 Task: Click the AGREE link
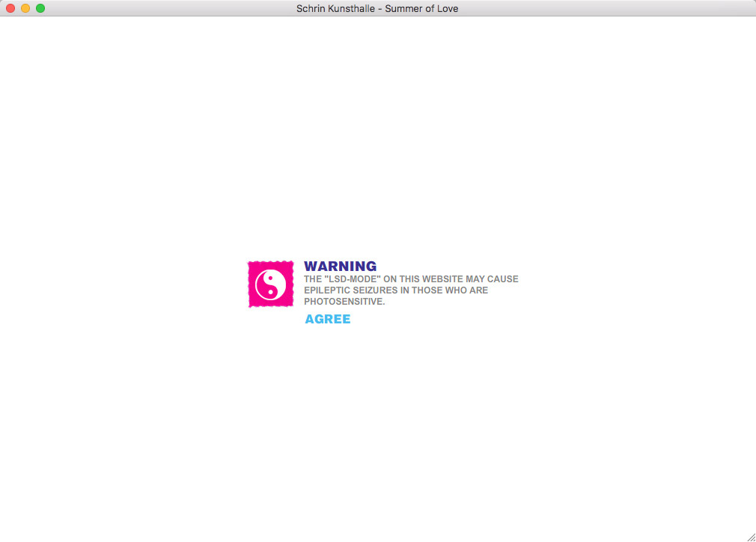click(x=327, y=319)
